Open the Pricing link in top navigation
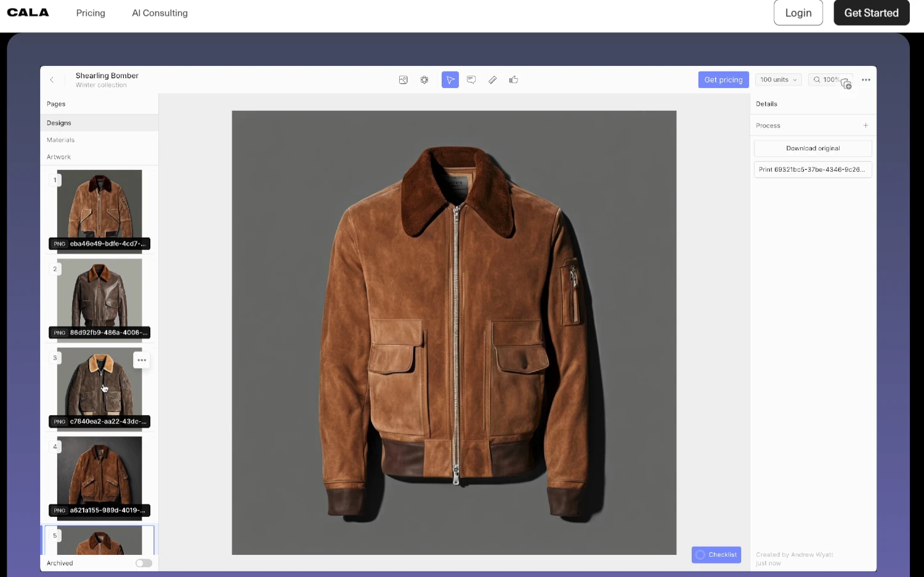This screenshot has height=577, width=924. click(x=91, y=13)
